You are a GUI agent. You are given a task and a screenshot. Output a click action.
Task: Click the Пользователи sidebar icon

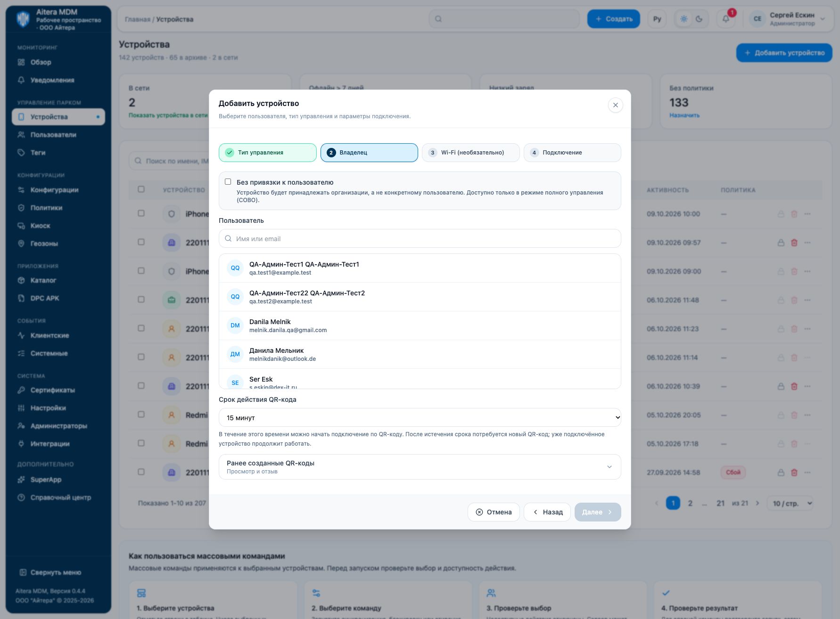pos(21,135)
